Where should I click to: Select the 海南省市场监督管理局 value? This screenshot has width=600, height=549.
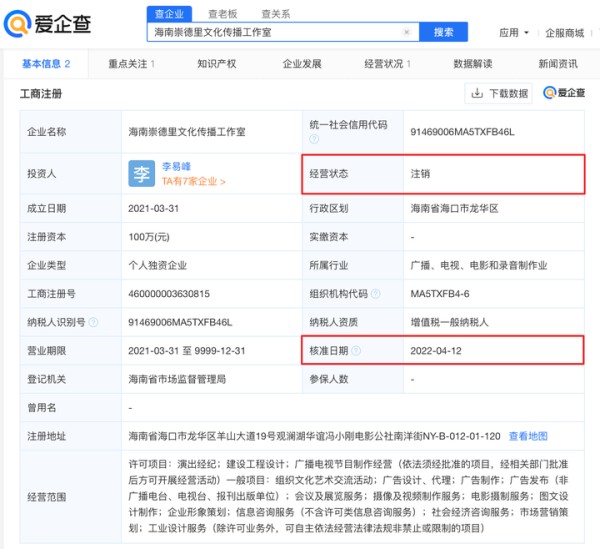tap(177, 379)
